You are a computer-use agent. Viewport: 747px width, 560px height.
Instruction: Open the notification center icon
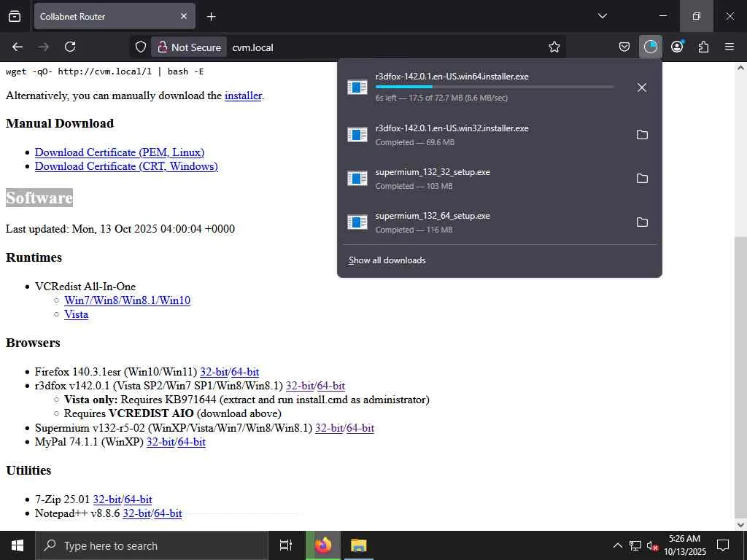coord(723,545)
